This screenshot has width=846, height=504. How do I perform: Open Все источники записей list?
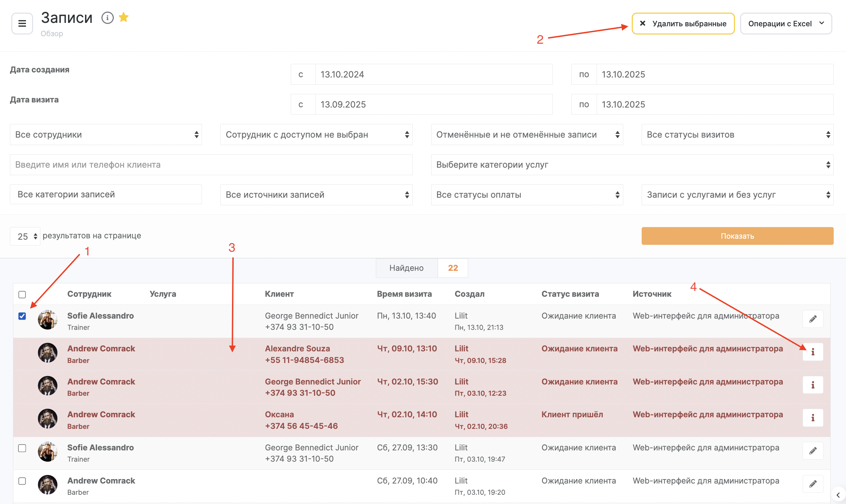(316, 195)
